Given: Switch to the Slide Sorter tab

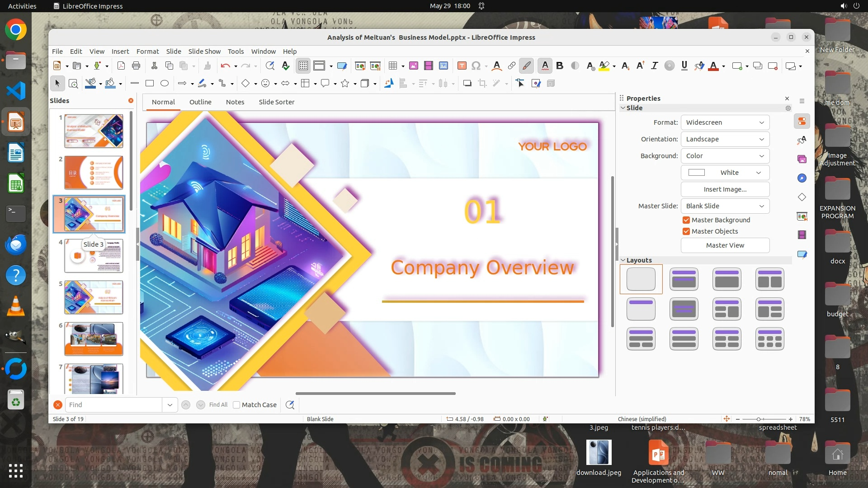Looking at the screenshot, I should tap(276, 102).
